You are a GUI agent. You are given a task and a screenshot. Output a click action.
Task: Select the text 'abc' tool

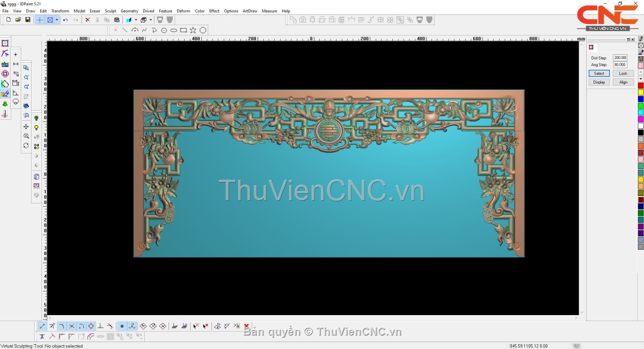pyautogui.click(x=5, y=64)
